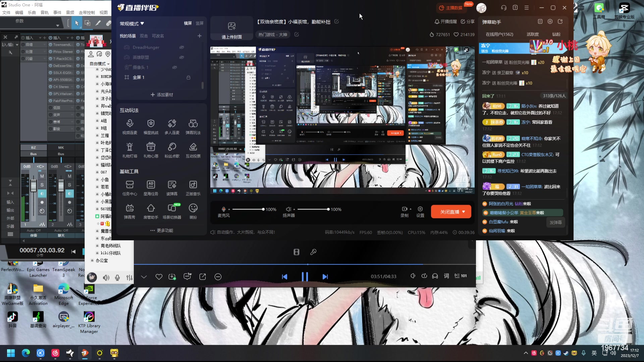Open the 福星挑战 challenge tool
This screenshot has height=362, width=644.
tap(151, 127)
